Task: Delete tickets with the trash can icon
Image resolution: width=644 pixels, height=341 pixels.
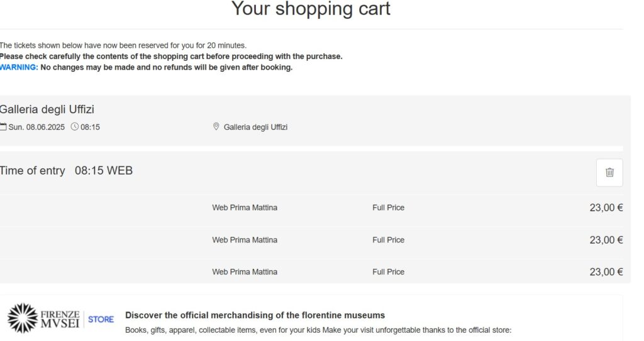Action: pyautogui.click(x=609, y=172)
